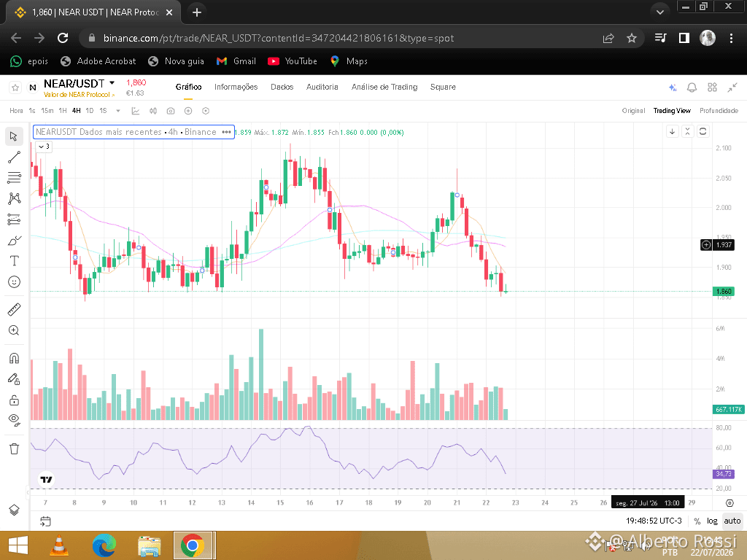Toggle lock all drawings

click(14, 400)
